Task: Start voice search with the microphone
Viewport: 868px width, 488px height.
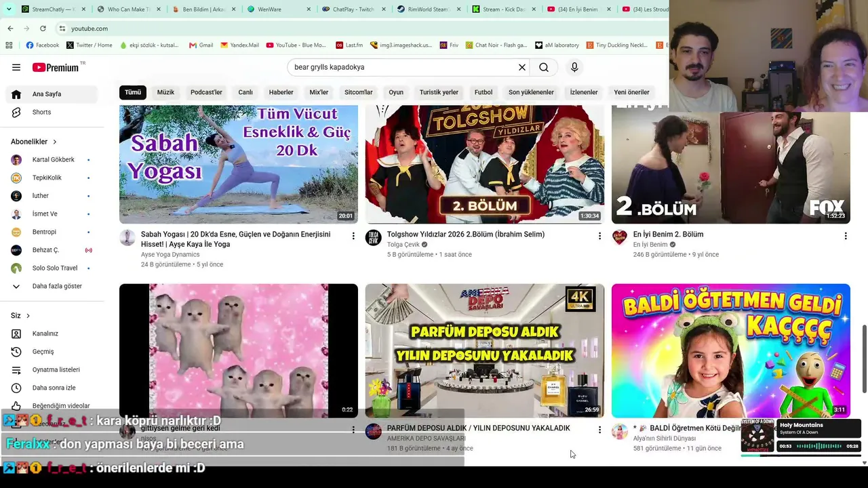Action: 574,67
